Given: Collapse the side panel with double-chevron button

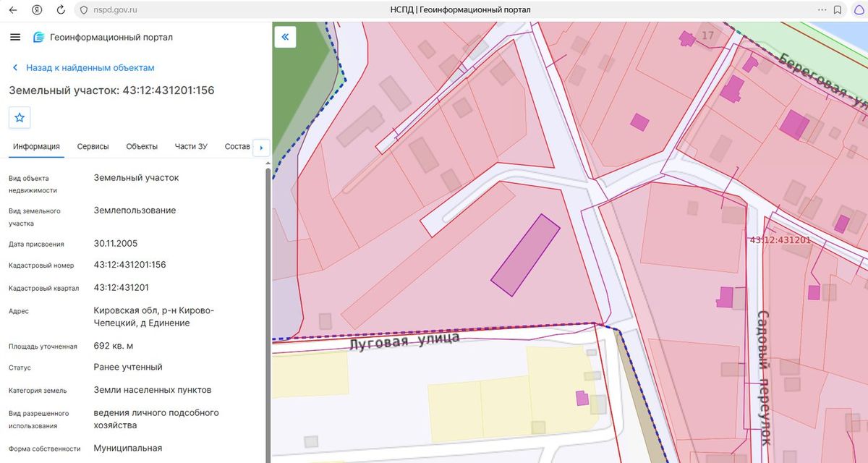Looking at the screenshot, I should click(x=285, y=37).
